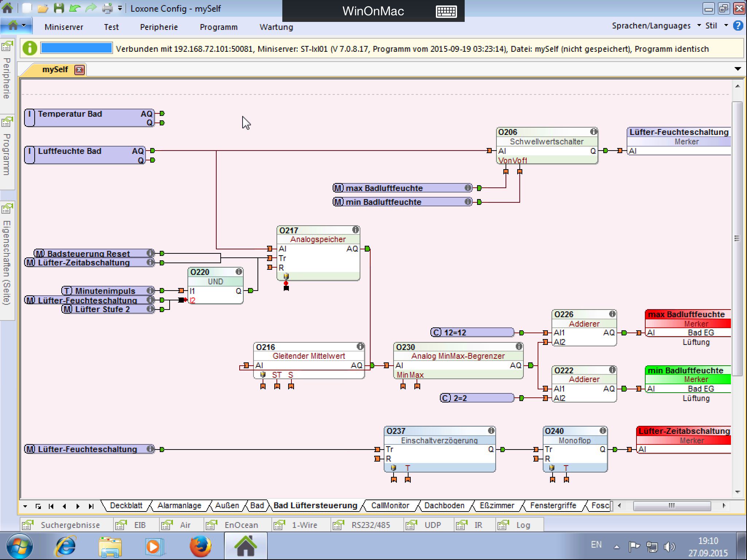Click info icon on O217 Analogspeicher block
The height and width of the screenshot is (560, 747).
coord(355,230)
